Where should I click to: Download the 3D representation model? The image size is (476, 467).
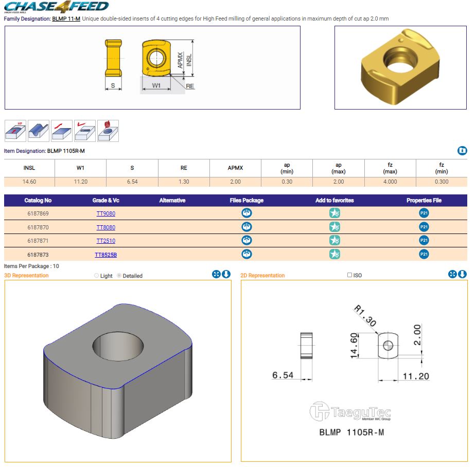226,274
